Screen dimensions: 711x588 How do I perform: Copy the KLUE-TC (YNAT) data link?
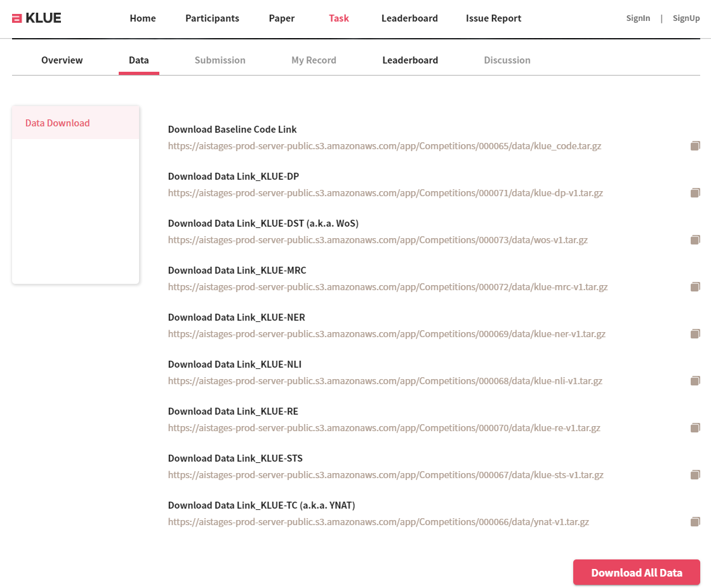(x=695, y=522)
